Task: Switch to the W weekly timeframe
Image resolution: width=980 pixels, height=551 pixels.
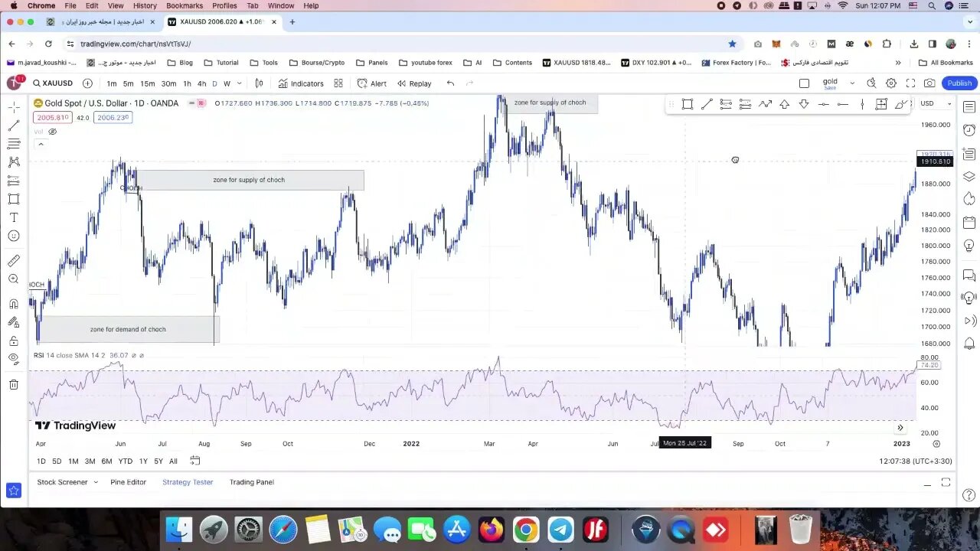Action: pyautogui.click(x=227, y=83)
